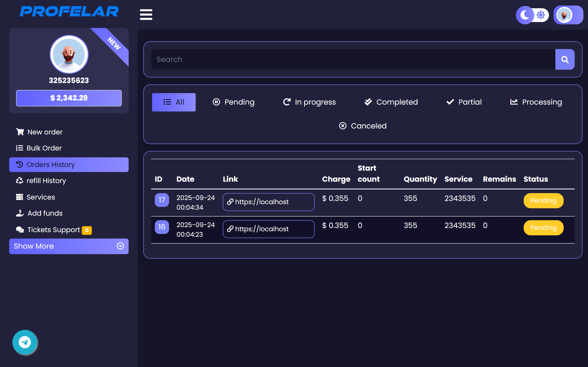This screenshot has height=367, width=588.
Task: Open the Services list page
Action: 41,197
